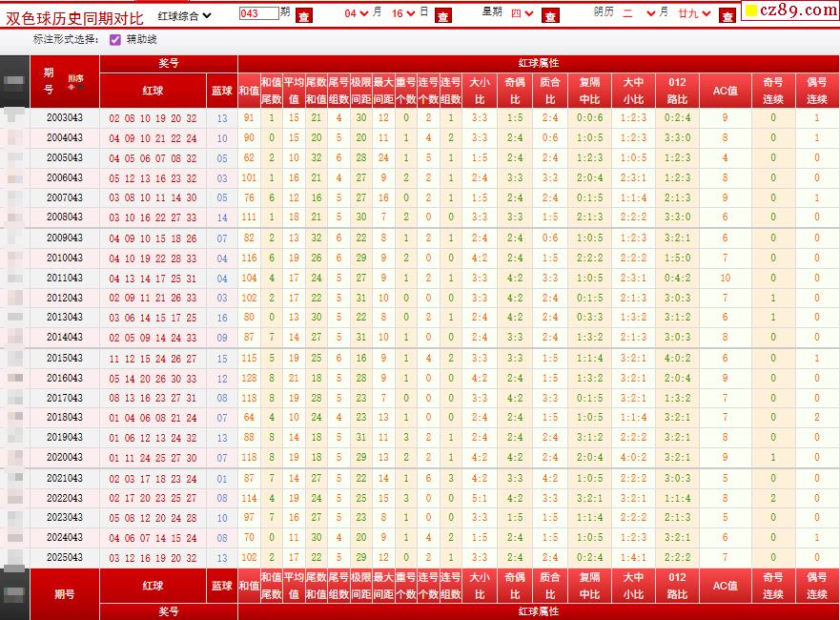Click the 和值 column header at the top
840x620 pixels.
click(249, 91)
